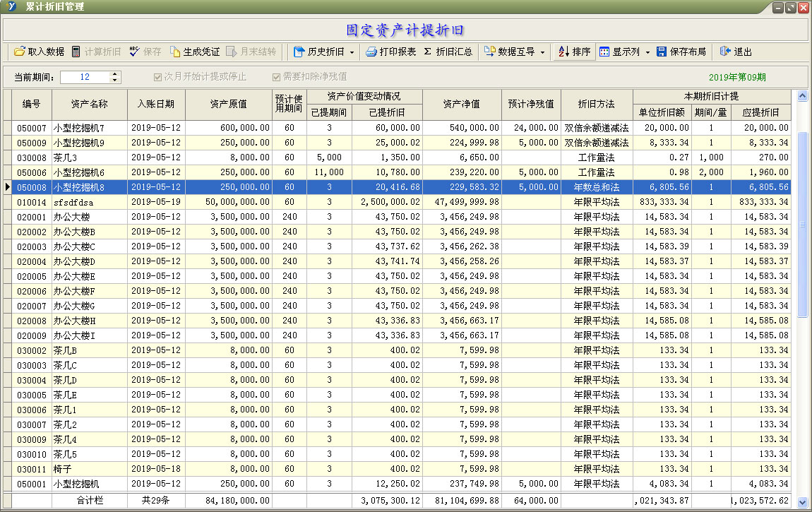Viewport: 812px width, 512px height.
Task: Click date cell 2019-05-19
Action: coord(156,202)
